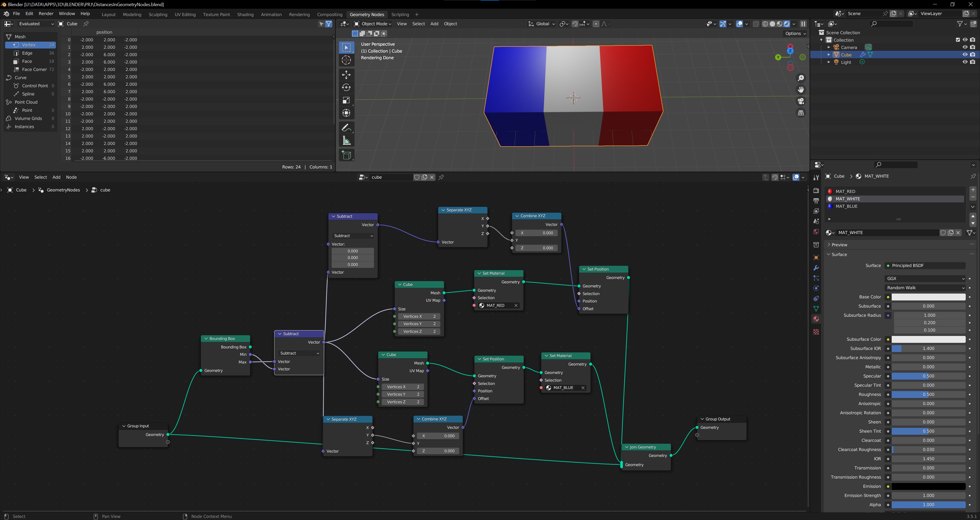
Task: Switch orthographic/perspective grid icon
Action: tap(801, 113)
